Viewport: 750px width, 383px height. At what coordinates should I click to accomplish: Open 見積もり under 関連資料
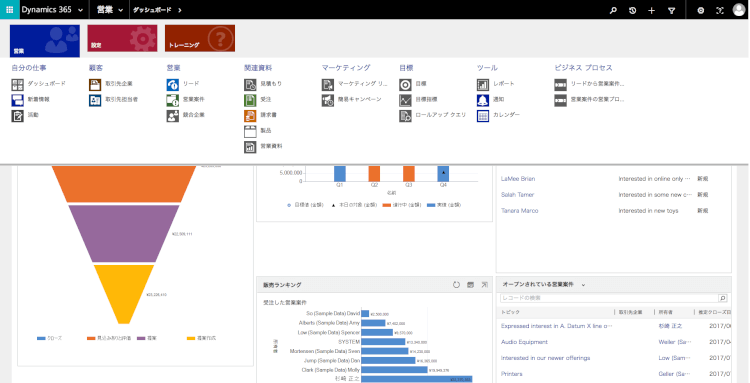[x=264, y=84]
